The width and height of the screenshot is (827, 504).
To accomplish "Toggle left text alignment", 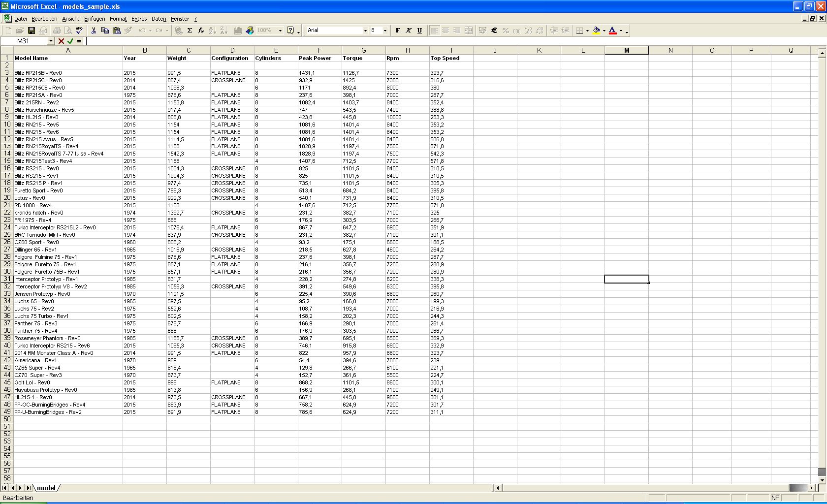I will click(x=434, y=31).
